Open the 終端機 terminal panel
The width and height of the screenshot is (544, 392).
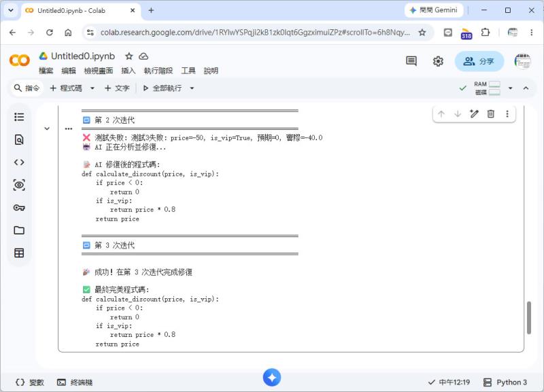click(x=75, y=382)
